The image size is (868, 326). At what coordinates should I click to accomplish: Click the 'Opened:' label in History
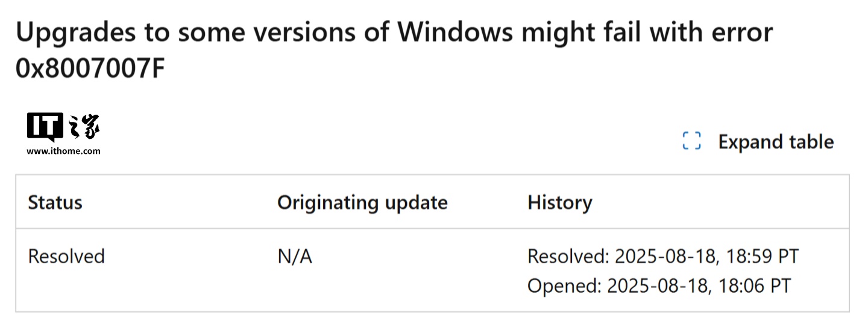tap(564, 285)
